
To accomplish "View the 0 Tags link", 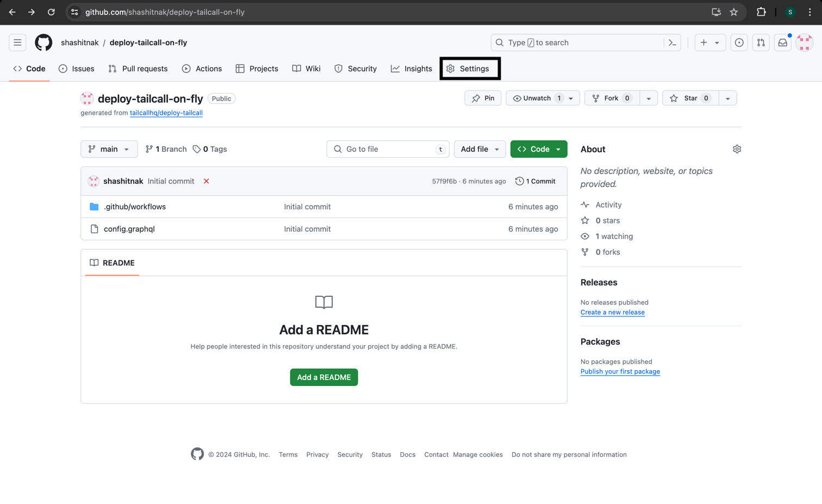I will tap(210, 149).
